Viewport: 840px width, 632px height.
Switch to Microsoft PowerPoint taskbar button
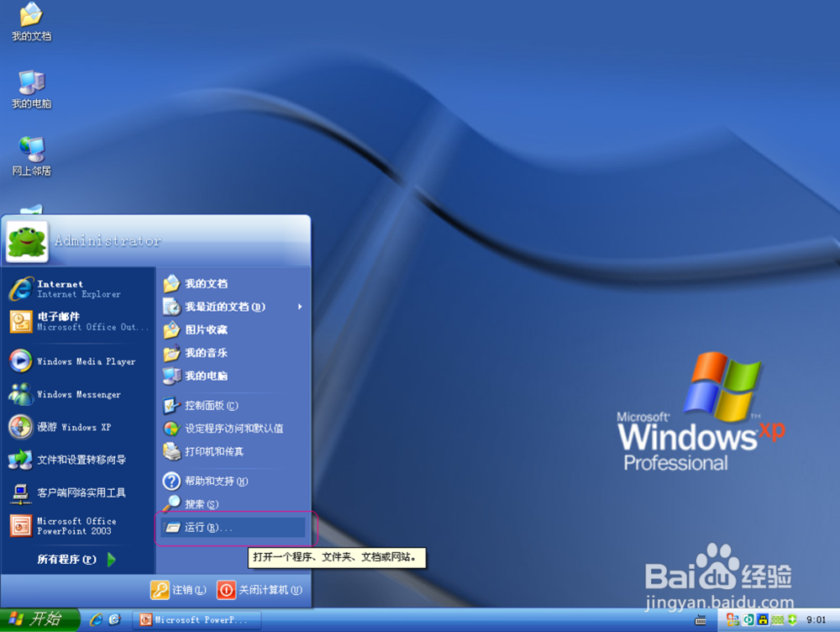(197, 619)
